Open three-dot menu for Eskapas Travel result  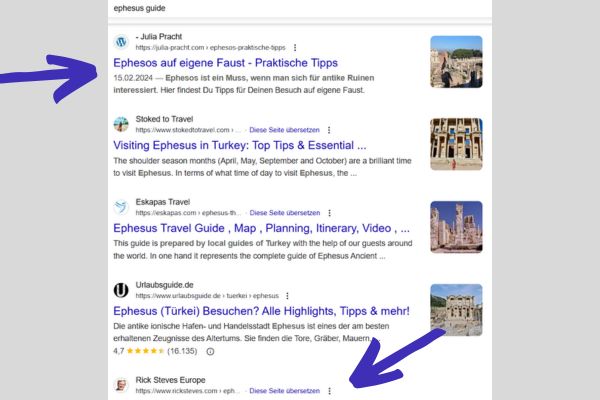329,213
